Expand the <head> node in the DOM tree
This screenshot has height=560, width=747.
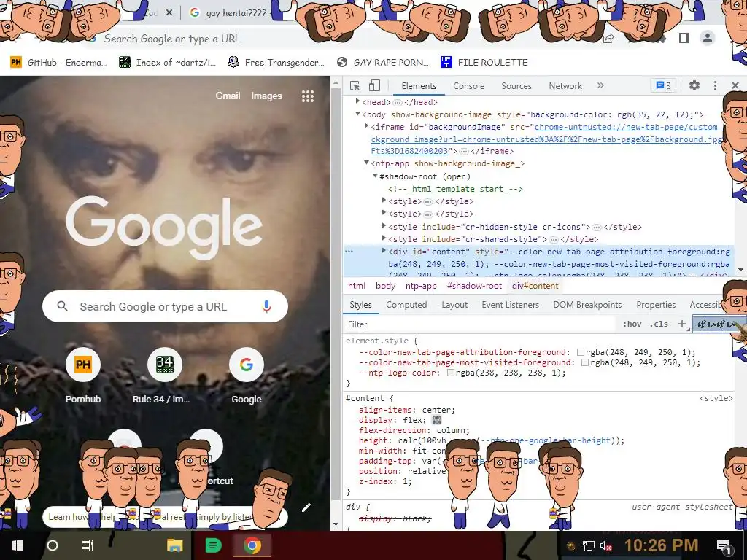[357, 101]
